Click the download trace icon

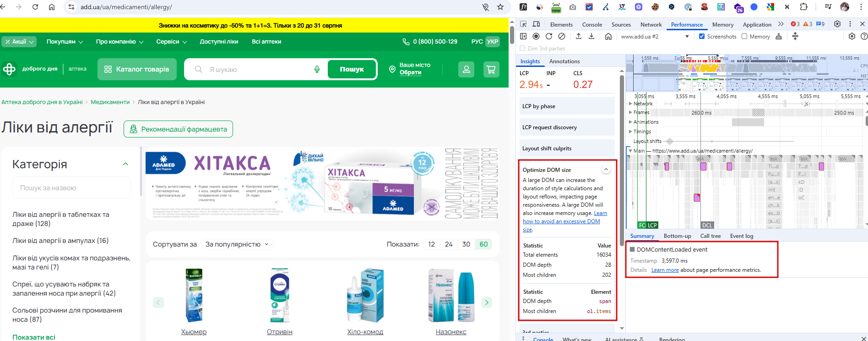coord(591,36)
